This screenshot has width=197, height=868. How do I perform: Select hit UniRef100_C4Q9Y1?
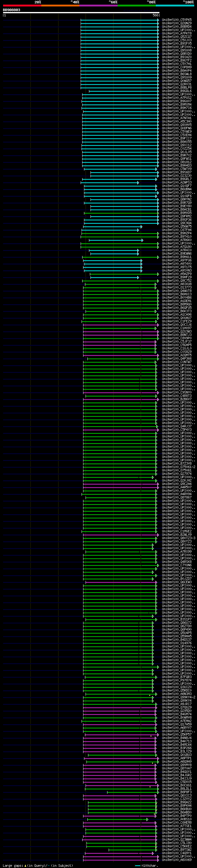(x=177, y=853)
